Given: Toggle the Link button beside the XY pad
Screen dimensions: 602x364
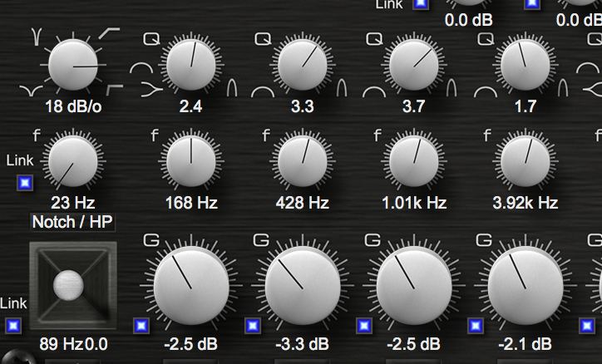Looking at the screenshot, I should point(13,326).
